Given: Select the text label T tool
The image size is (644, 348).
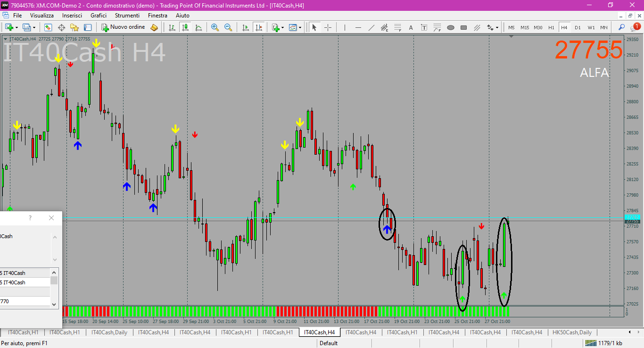Looking at the screenshot, I should (x=424, y=27).
